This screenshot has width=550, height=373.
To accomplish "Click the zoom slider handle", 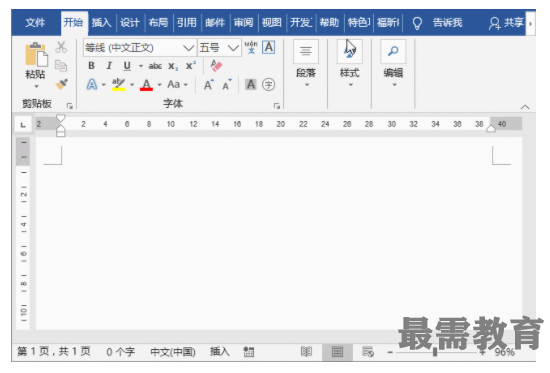I will (435, 352).
